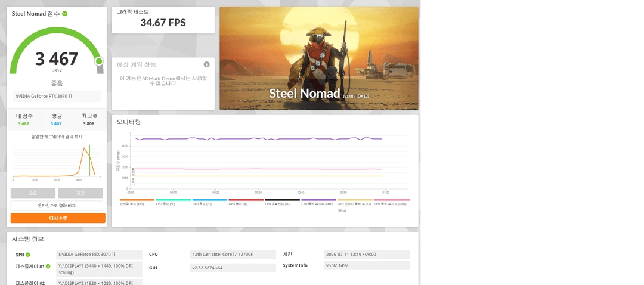This screenshot has width=644, height=285.
Task: Click the orange run again button
Action: pos(58,218)
